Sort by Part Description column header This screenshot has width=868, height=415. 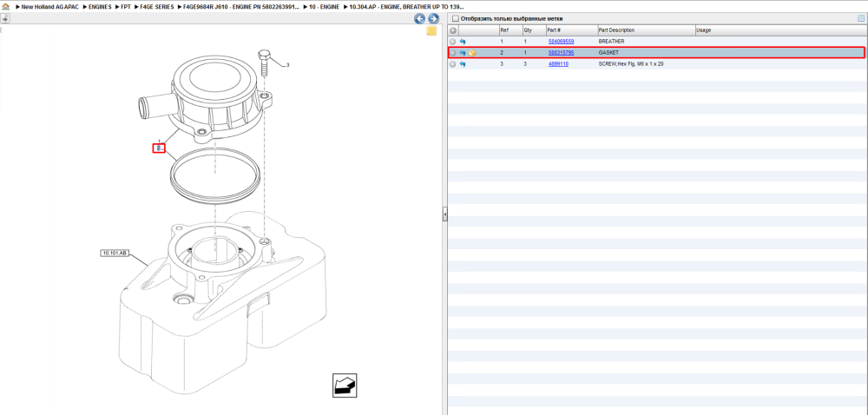(646, 30)
